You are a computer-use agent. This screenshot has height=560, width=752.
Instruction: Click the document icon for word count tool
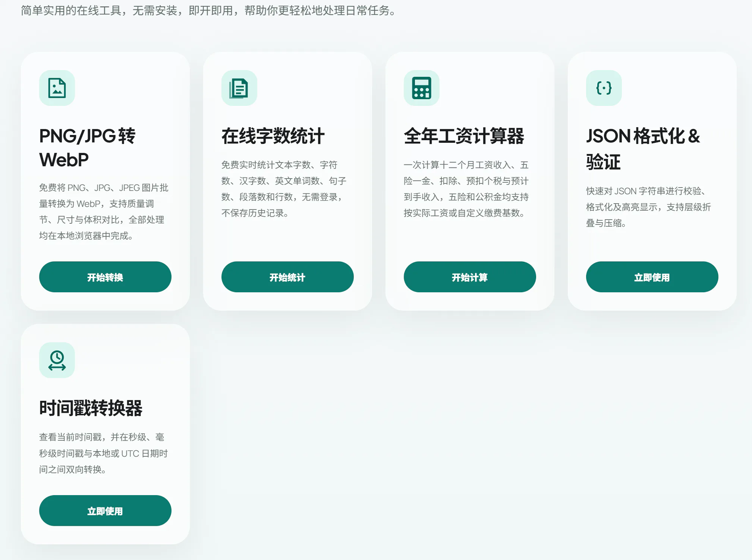(x=239, y=88)
